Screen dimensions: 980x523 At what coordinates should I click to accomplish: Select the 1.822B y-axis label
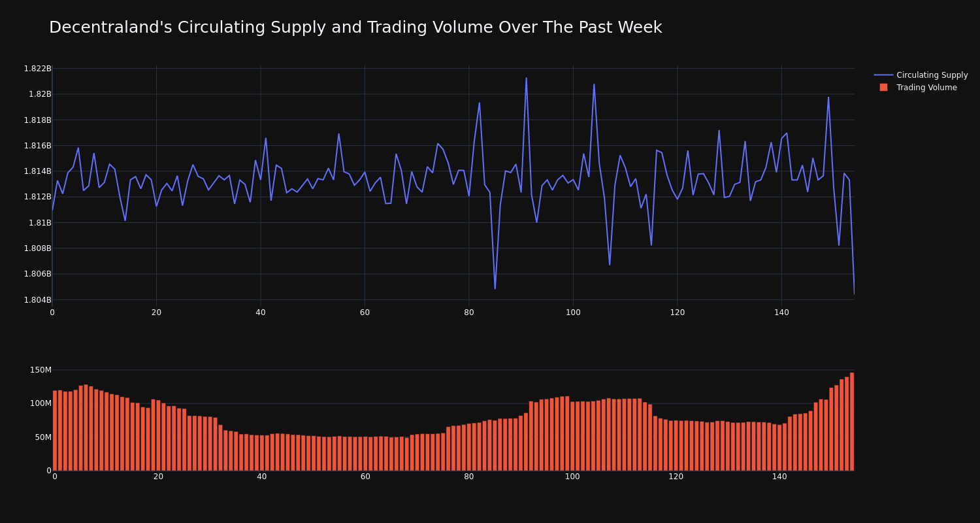click(x=37, y=69)
